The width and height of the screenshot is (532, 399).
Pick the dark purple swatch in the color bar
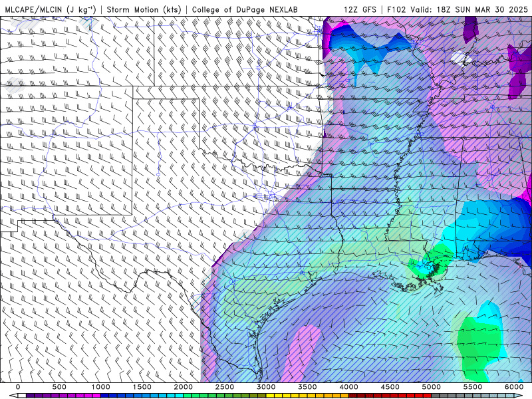pos(30,396)
